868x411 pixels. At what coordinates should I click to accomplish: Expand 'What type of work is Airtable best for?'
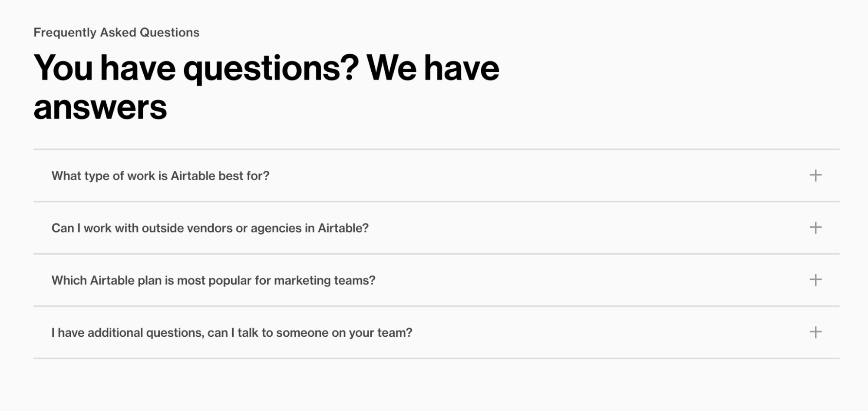click(161, 176)
